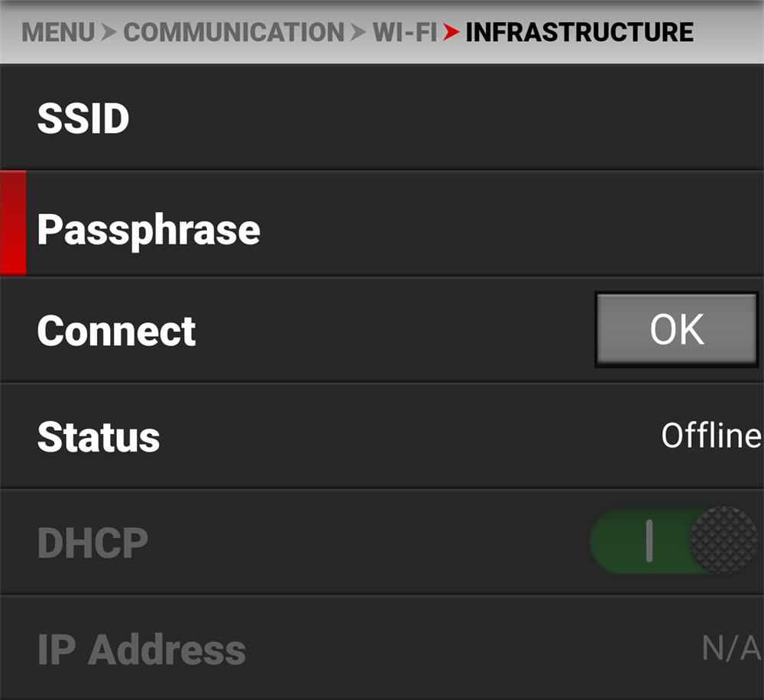Select the Passphrase entry row
This screenshot has width=764, height=700.
coord(149,229)
